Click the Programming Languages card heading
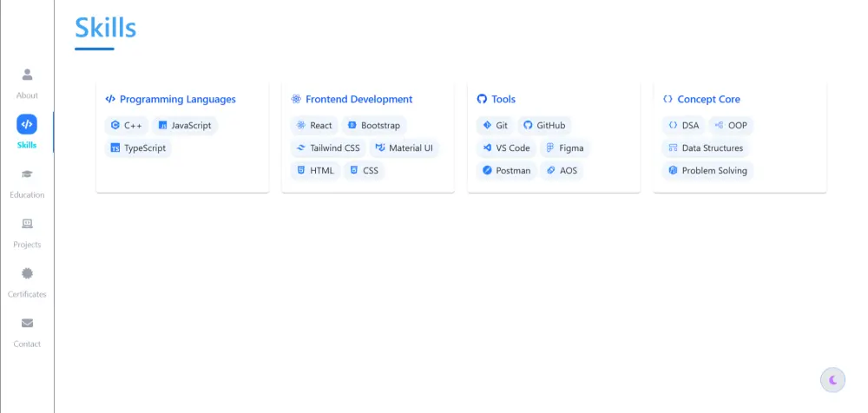This screenshot has width=868, height=413. point(177,100)
